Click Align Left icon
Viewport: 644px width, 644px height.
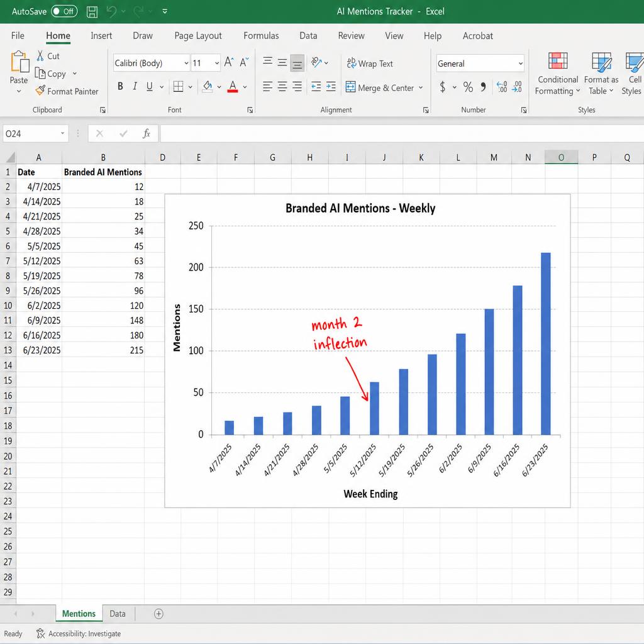point(267,87)
